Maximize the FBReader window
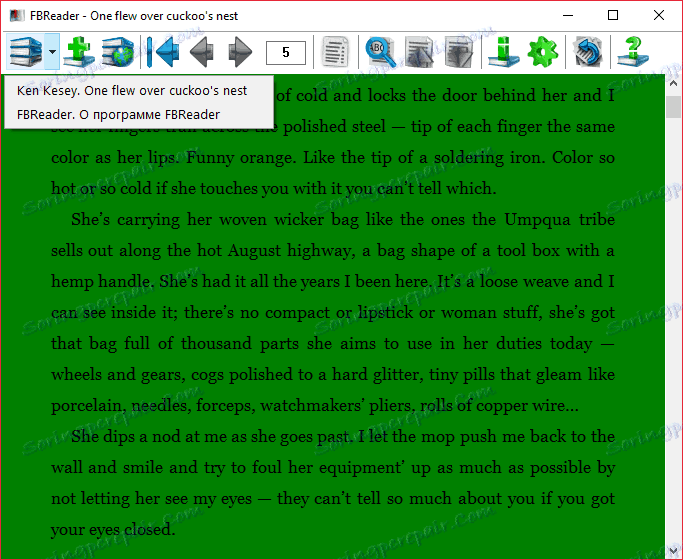This screenshot has width=683, height=560. tap(613, 16)
